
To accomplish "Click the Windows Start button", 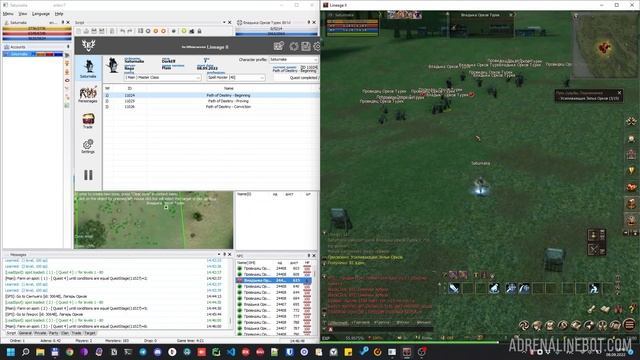I will 11,352.
